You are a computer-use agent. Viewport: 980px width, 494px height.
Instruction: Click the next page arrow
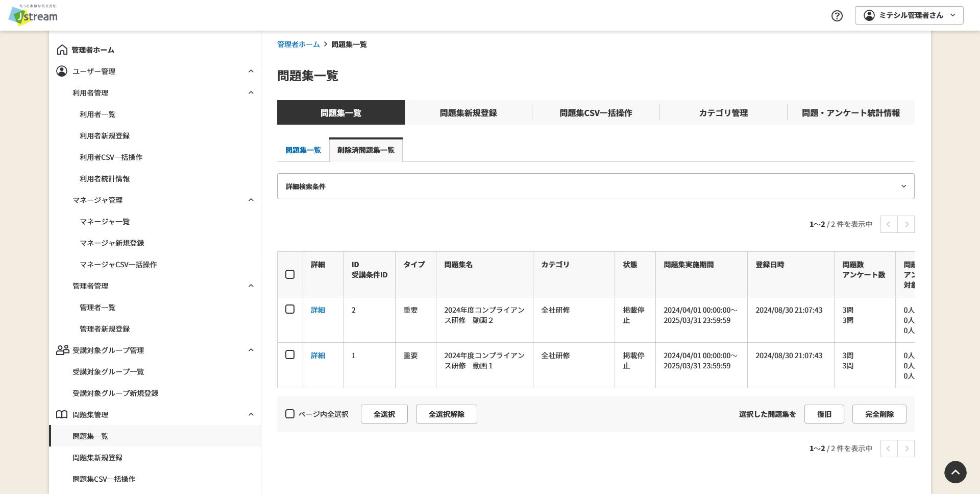click(906, 224)
